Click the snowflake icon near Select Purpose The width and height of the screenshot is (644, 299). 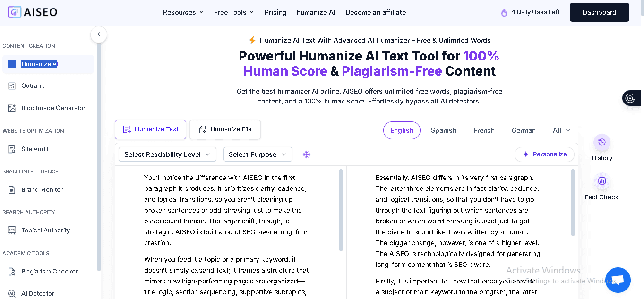click(x=306, y=154)
